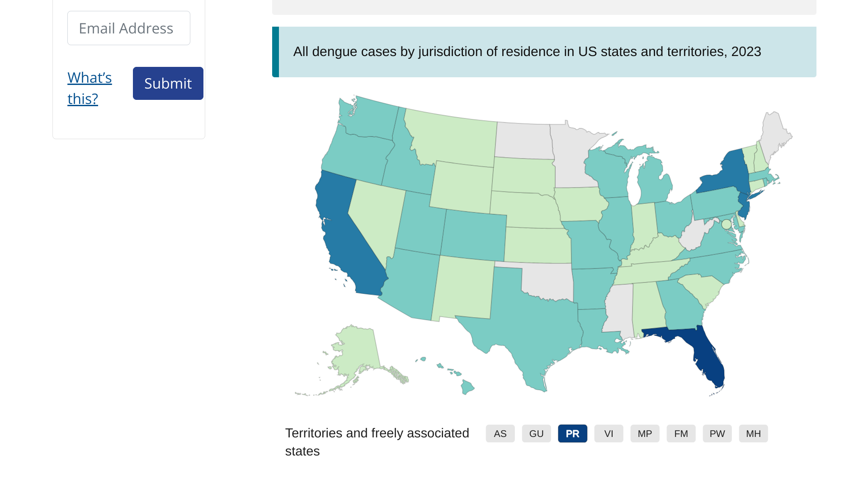Select the AS territory button
The image size is (868, 488).
point(500,434)
